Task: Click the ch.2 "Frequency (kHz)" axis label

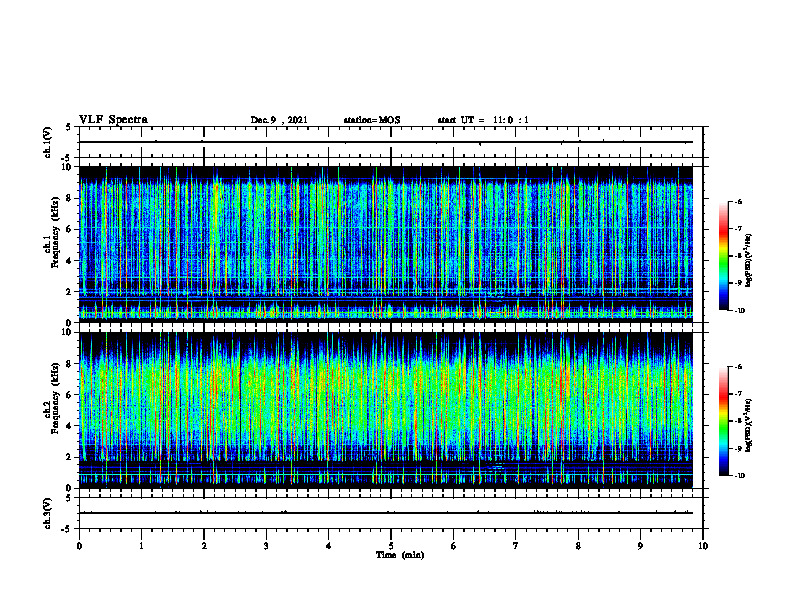Action: click(55, 398)
